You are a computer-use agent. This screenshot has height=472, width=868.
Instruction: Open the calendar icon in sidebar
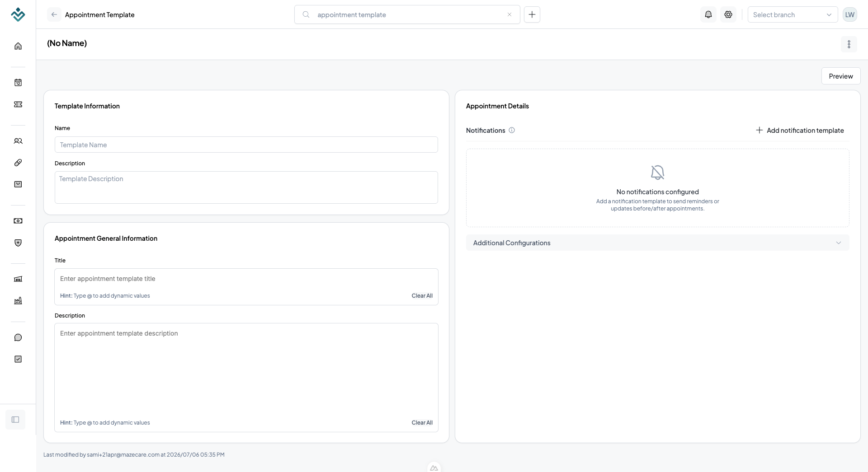point(18,82)
